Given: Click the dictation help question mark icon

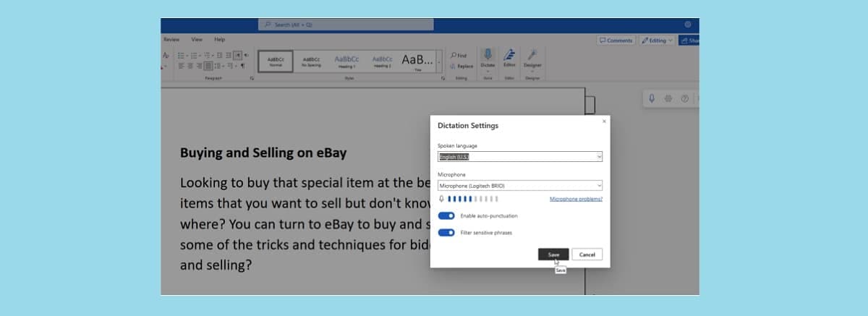Looking at the screenshot, I should click(684, 98).
